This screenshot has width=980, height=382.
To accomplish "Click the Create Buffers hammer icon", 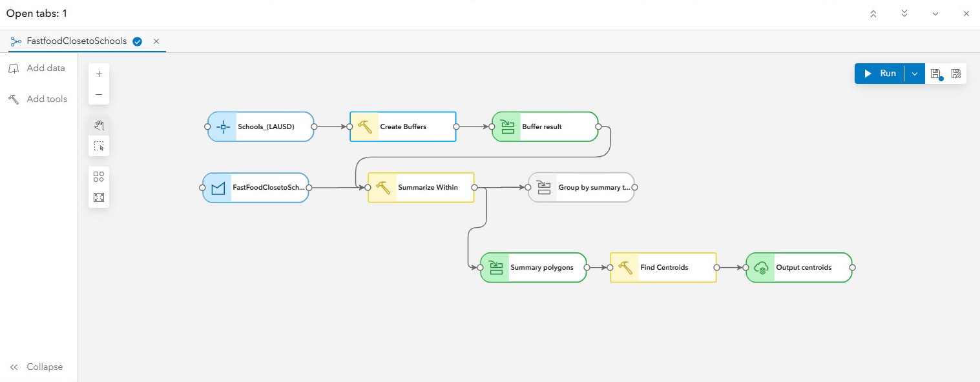I will point(365,126).
